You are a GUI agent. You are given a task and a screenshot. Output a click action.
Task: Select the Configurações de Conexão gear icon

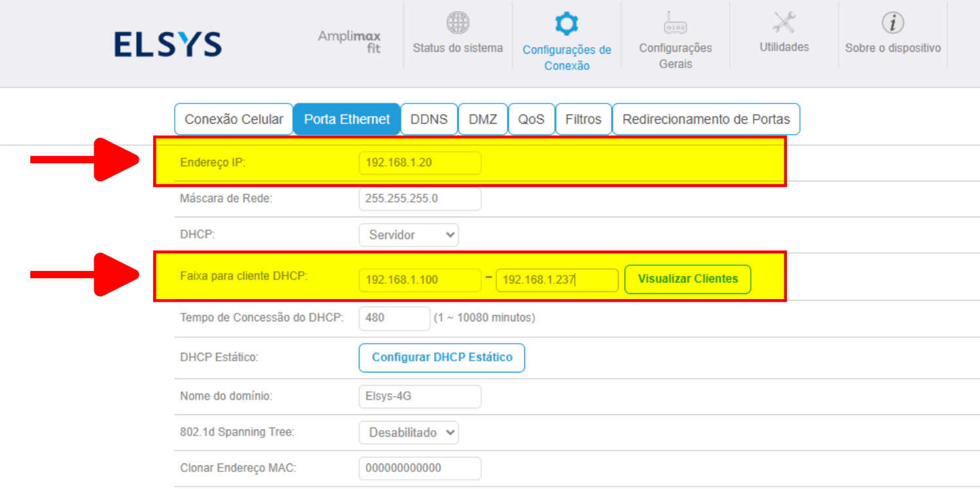[566, 24]
